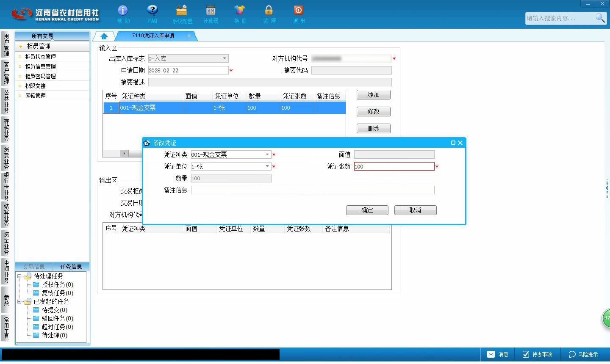Confirm the dialog with the 确定 button
This screenshot has width=610, height=364.
click(x=367, y=210)
